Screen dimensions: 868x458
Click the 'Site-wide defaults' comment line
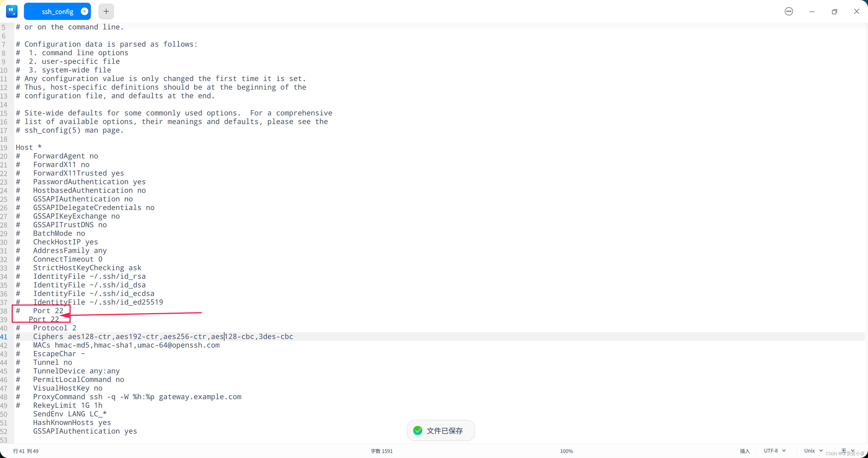tap(174, 113)
